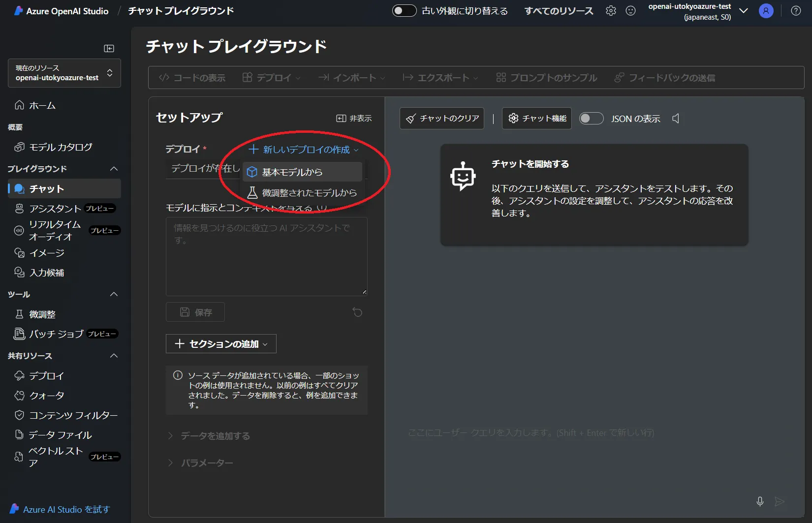Collapse the left sidebar panel icon
812x523 pixels.
point(109,48)
